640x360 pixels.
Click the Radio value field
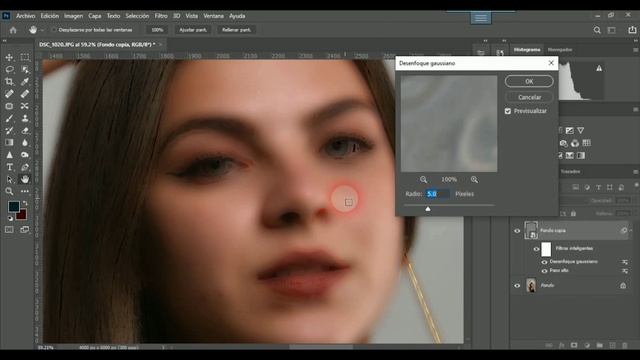437,194
